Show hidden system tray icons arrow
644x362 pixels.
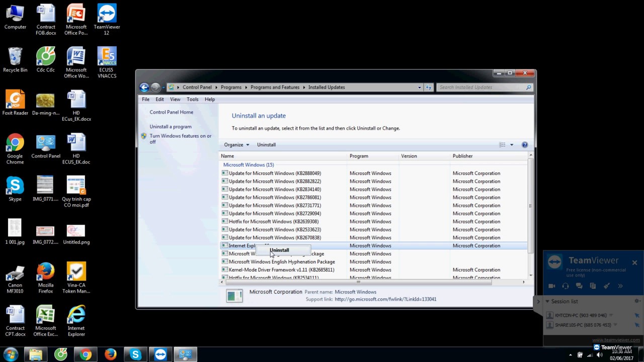(571, 355)
